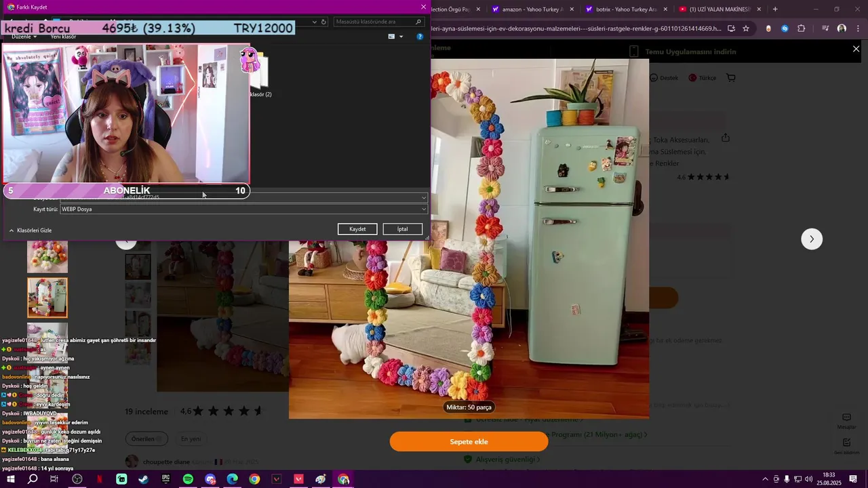Refresh the save dialog folder view
Viewport: 868px width, 488px height.
pos(323,22)
